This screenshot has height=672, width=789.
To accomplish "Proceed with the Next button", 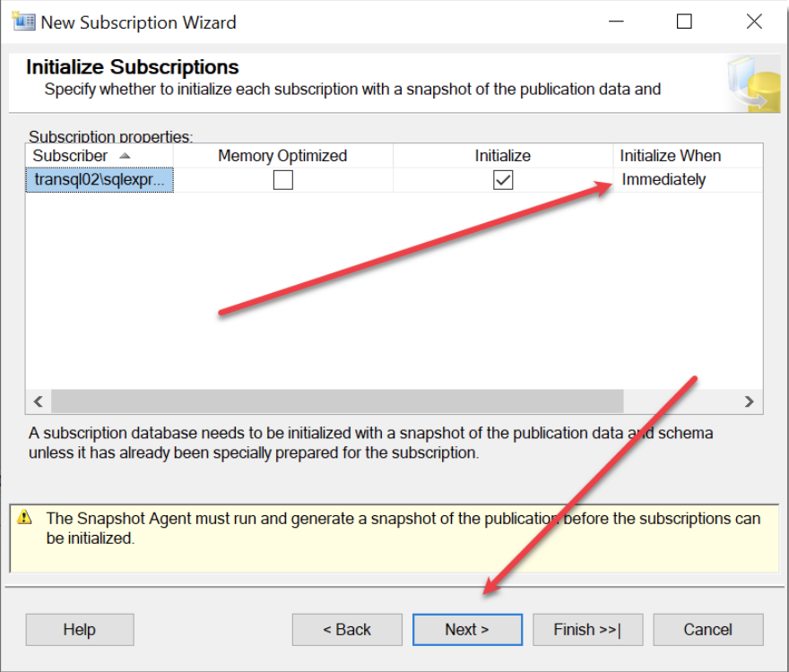I will 467,629.
